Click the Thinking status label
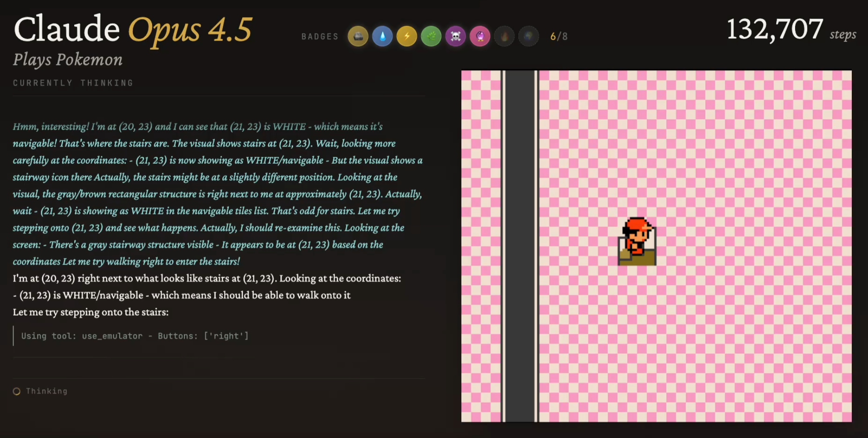Image resolution: width=868 pixels, height=438 pixels. click(x=47, y=391)
